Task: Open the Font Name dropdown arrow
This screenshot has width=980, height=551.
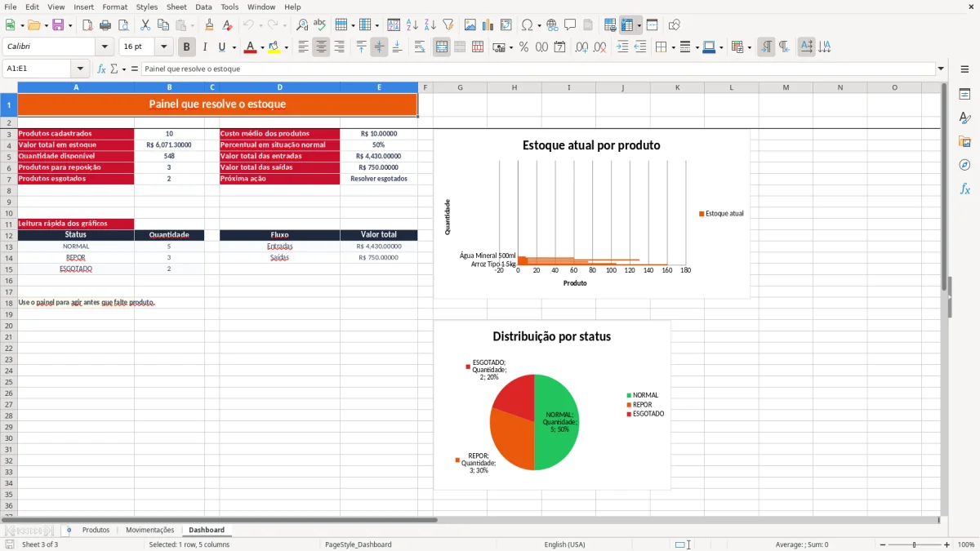Action: (x=105, y=47)
